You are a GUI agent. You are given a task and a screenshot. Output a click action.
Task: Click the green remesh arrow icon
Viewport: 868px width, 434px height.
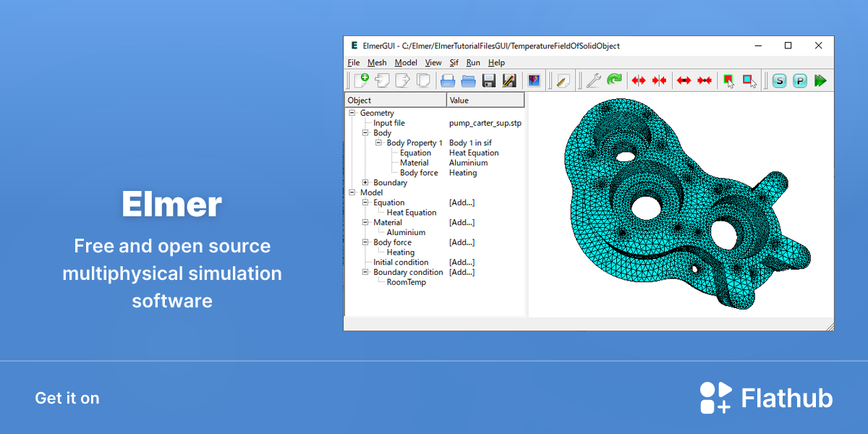pyautogui.click(x=614, y=80)
